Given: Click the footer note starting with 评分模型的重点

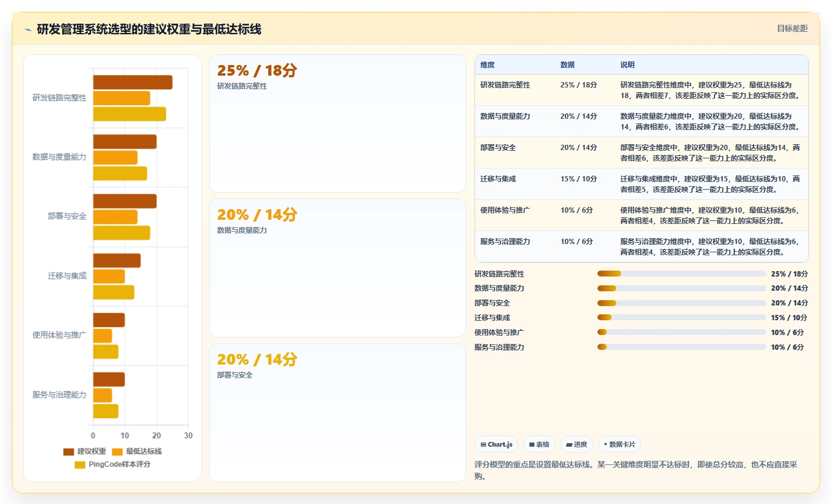Looking at the screenshot, I should coord(636,470).
